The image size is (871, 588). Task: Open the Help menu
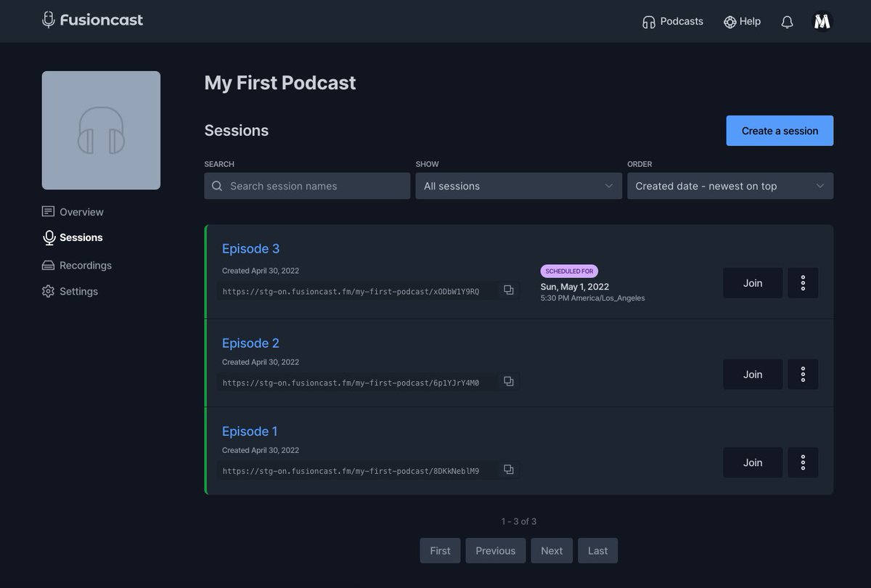pyautogui.click(x=742, y=22)
